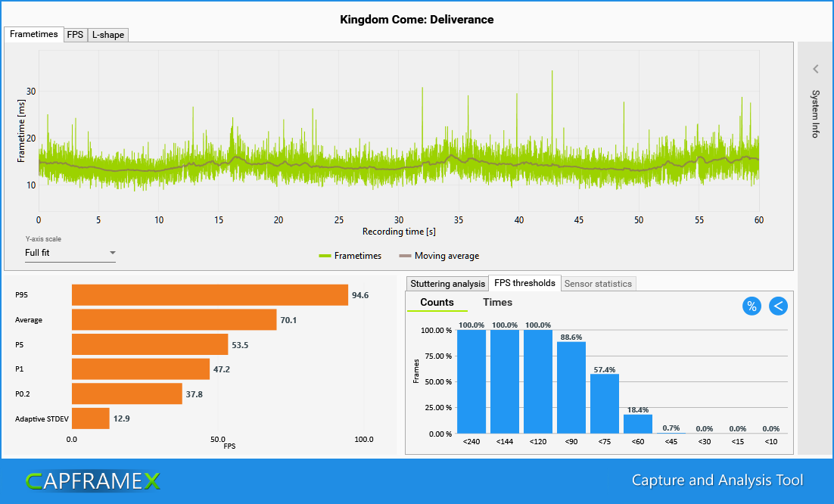Click the <144 threshold blue bar
834x504 pixels.
pyautogui.click(x=505, y=381)
